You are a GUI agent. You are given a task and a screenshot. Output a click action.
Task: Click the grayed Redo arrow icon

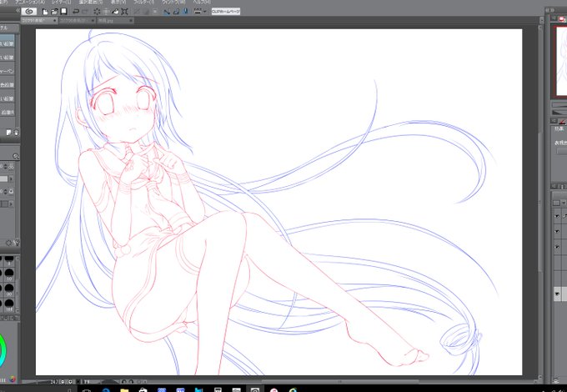pyautogui.click(x=85, y=12)
